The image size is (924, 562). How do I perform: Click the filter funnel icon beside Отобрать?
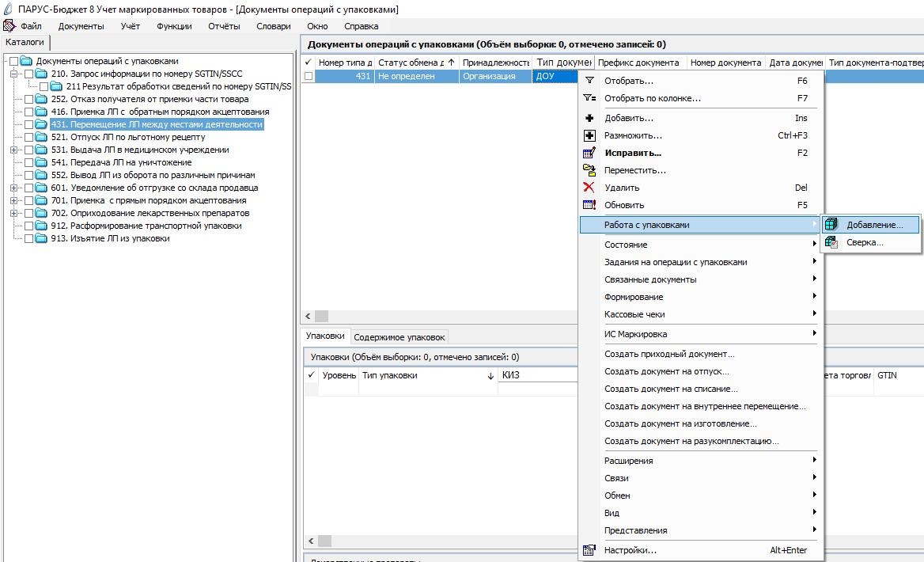click(589, 80)
